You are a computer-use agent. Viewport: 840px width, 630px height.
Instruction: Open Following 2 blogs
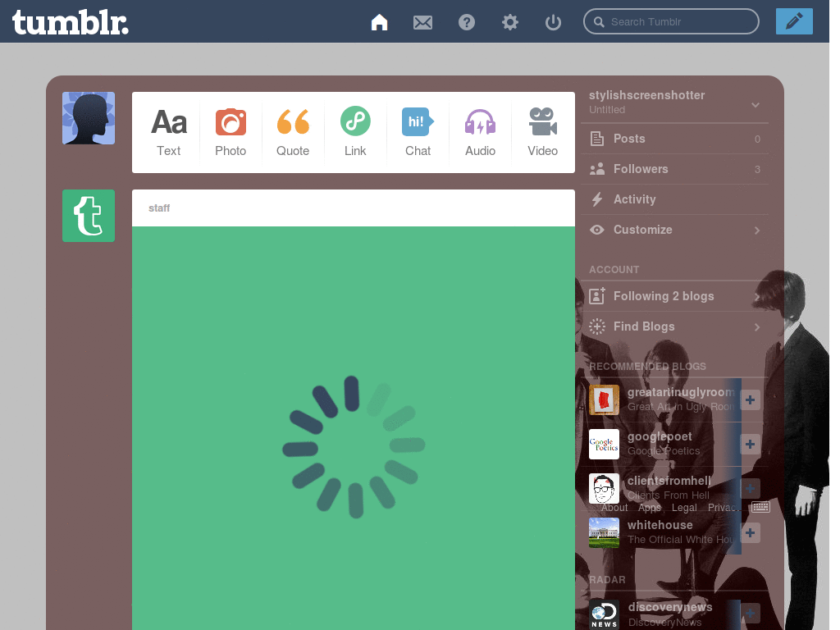point(674,296)
